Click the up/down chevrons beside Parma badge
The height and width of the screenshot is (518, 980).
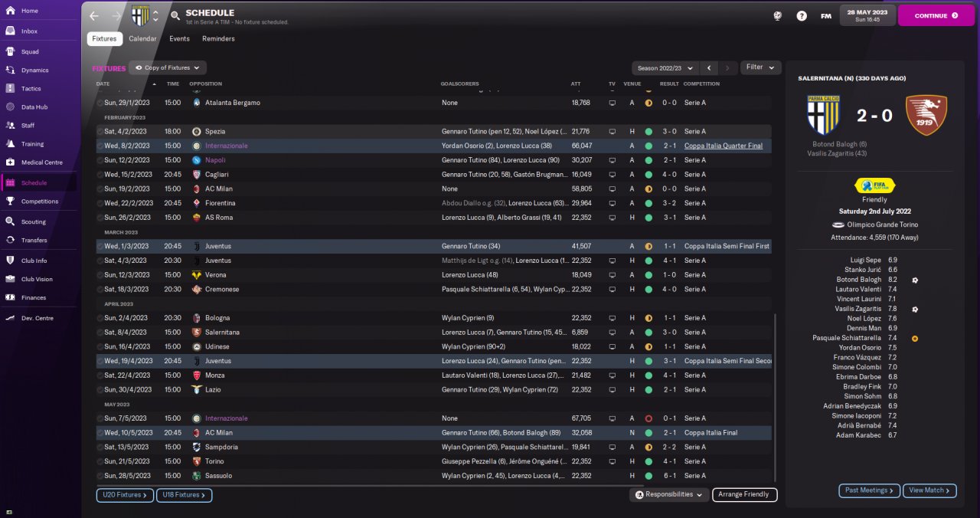pos(156,15)
